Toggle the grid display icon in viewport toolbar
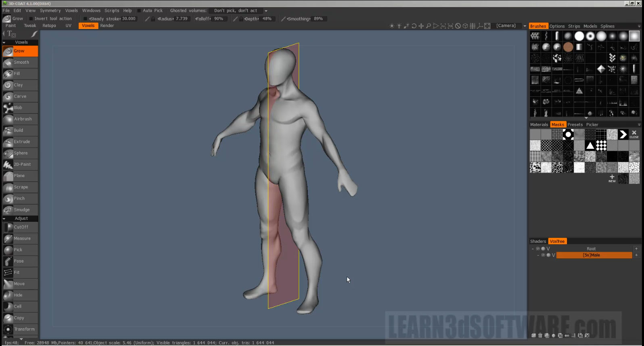Viewport: 644px width, 346px height. coord(473,26)
